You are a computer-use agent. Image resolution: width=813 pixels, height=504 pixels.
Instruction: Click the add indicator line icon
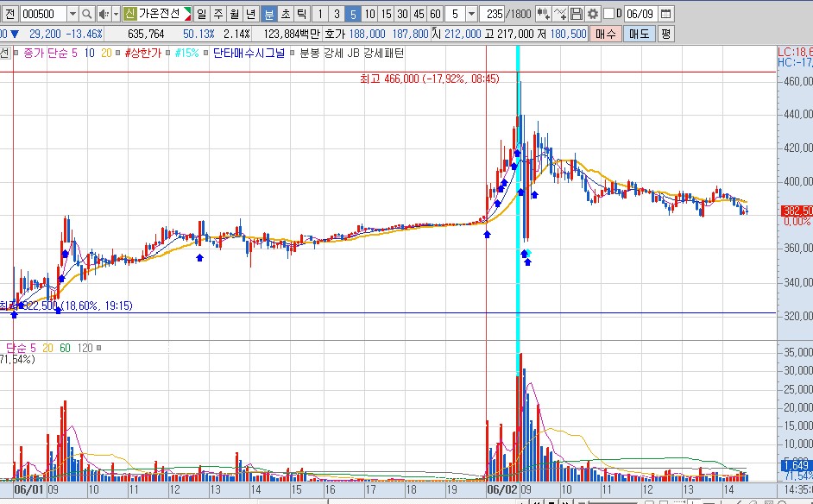coord(560,14)
